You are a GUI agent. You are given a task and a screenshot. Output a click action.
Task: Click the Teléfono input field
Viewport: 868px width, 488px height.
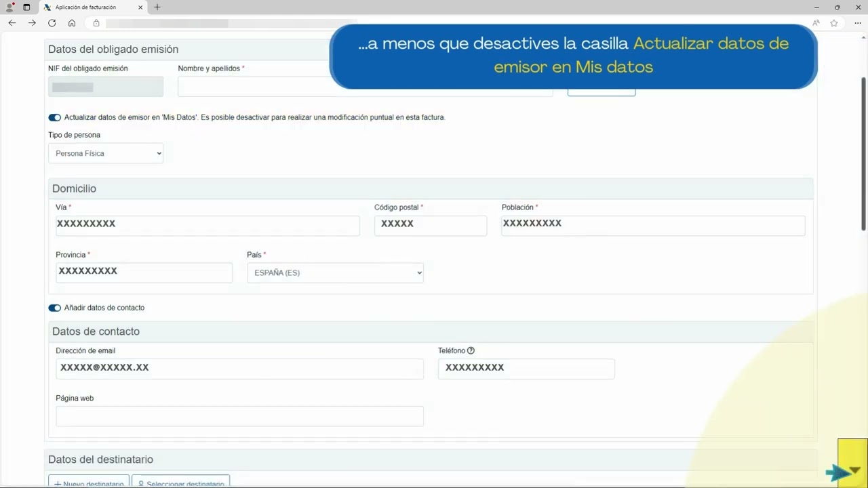[526, 369]
